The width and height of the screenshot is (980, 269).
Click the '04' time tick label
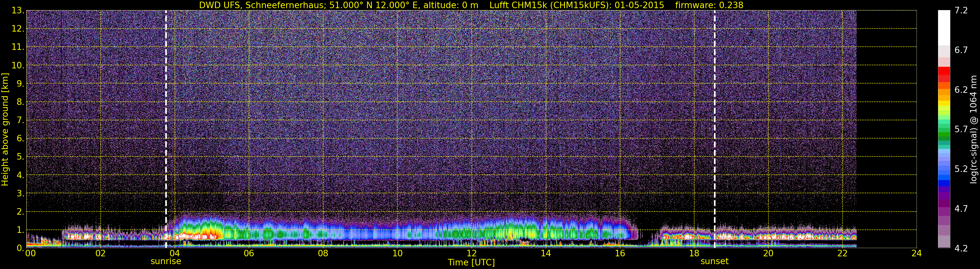[175, 253]
